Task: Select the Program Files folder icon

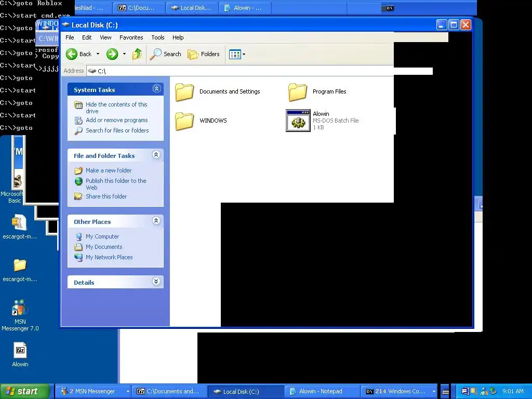Action: [x=298, y=92]
